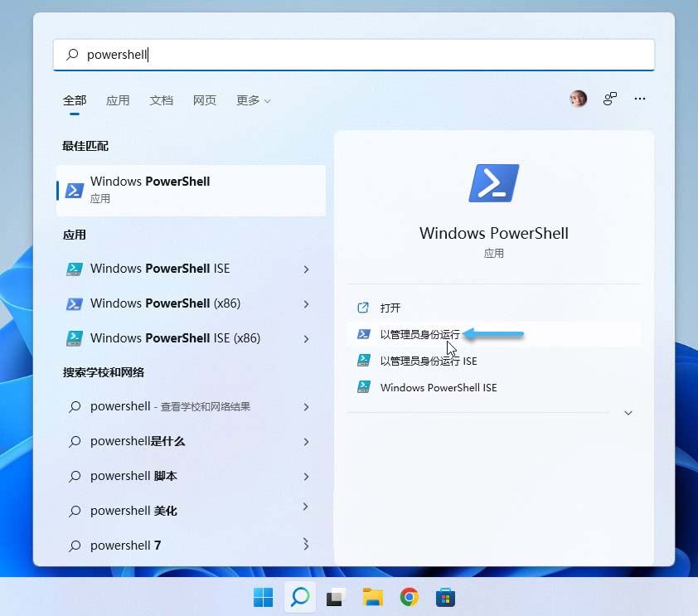Click 打开 to open Windows PowerShell

390,308
